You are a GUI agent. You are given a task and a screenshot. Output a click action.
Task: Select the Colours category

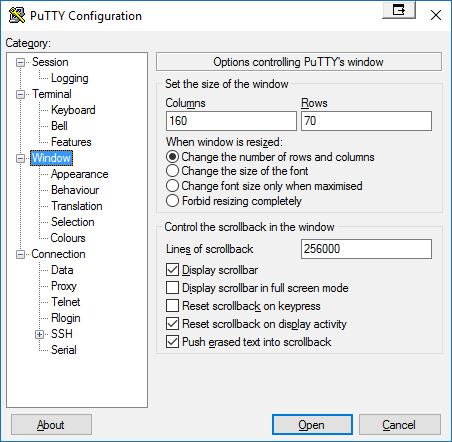[68, 238]
